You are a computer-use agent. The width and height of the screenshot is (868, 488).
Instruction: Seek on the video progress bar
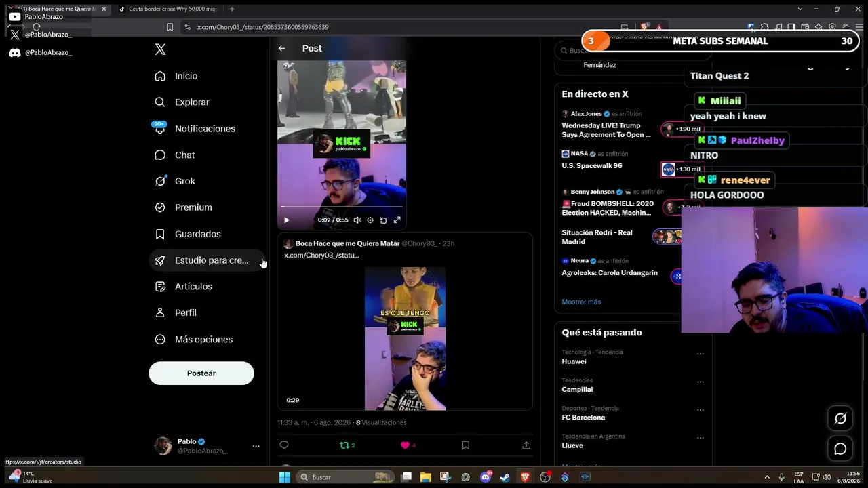click(342, 206)
